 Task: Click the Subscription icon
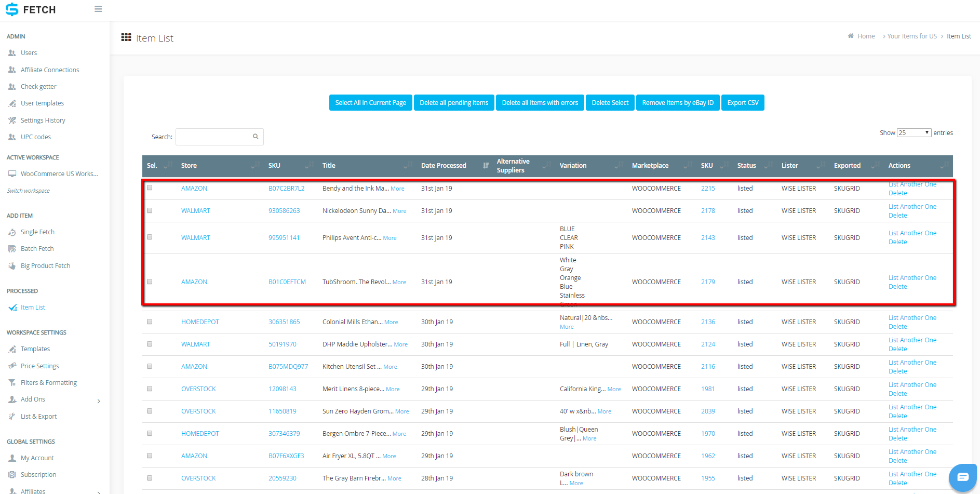click(12, 475)
